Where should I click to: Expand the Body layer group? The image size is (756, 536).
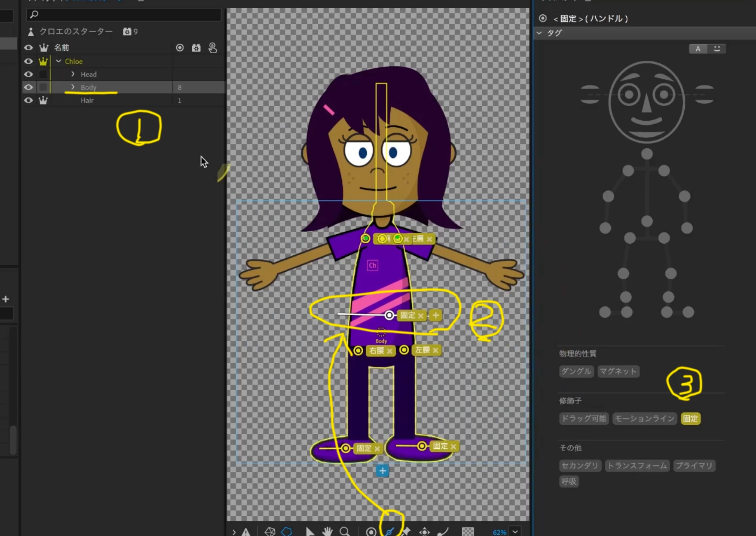coord(73,87)
